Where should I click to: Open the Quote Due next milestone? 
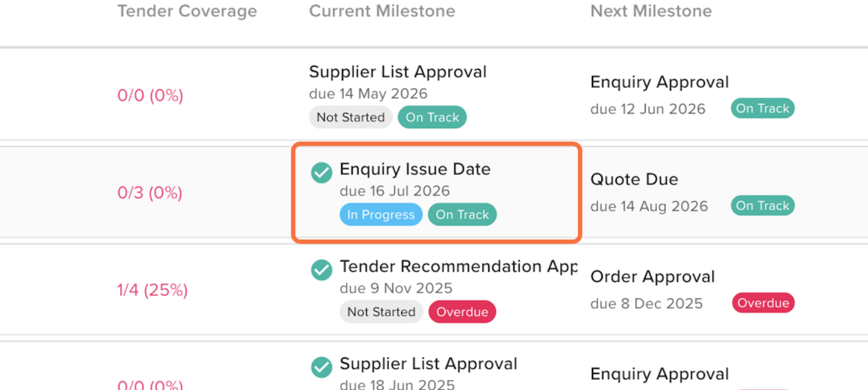point(634,180)
